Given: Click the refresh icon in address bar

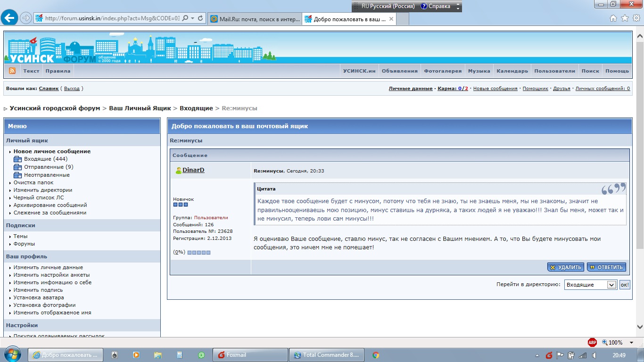Looking at the screenshot, I should pyautogui.click(x=200, y=18).
